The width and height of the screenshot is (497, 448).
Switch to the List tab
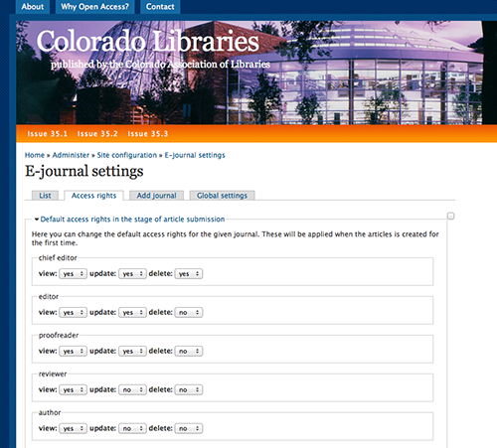(x=45, y=196)
